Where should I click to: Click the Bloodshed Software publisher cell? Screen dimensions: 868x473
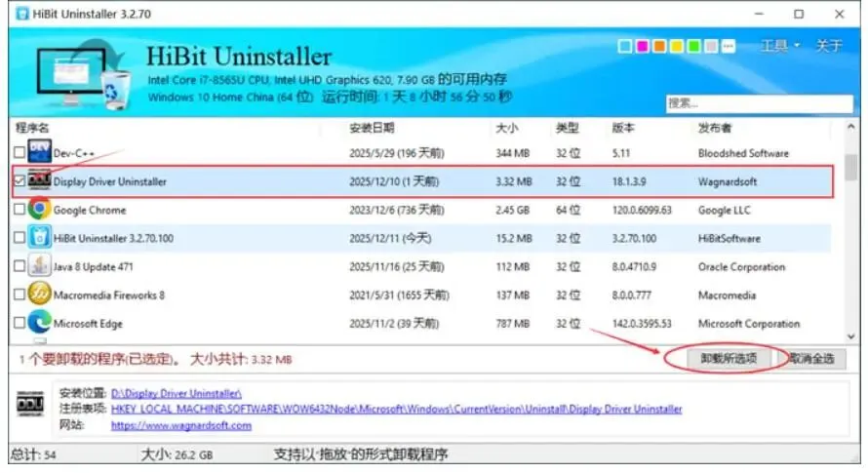pyautogui.click(x=743, y=153)
